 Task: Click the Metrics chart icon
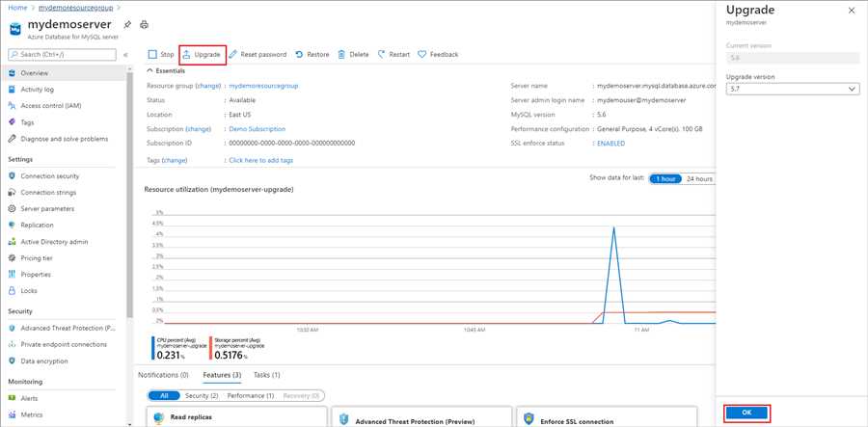tap(12, 414)
